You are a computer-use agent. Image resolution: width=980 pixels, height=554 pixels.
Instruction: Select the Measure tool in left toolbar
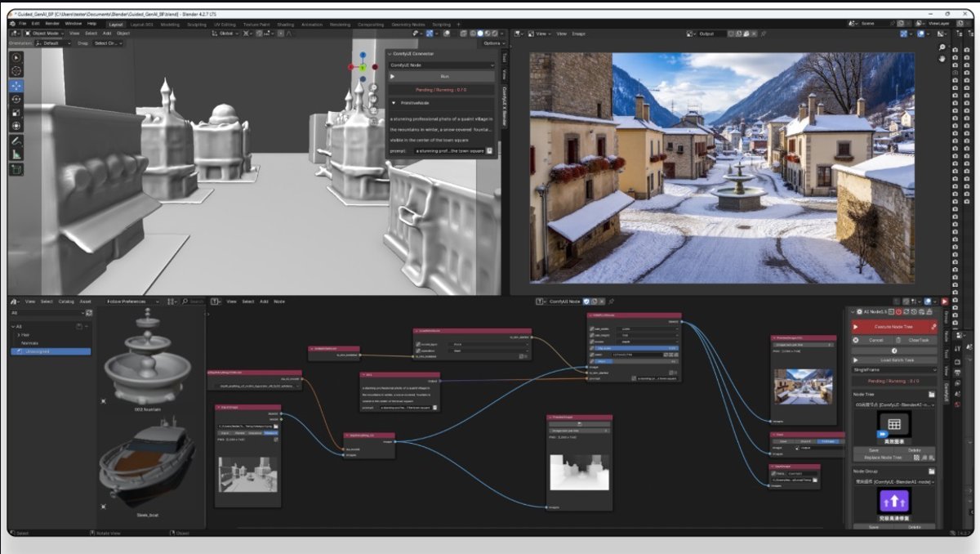(x=16, y=154)
